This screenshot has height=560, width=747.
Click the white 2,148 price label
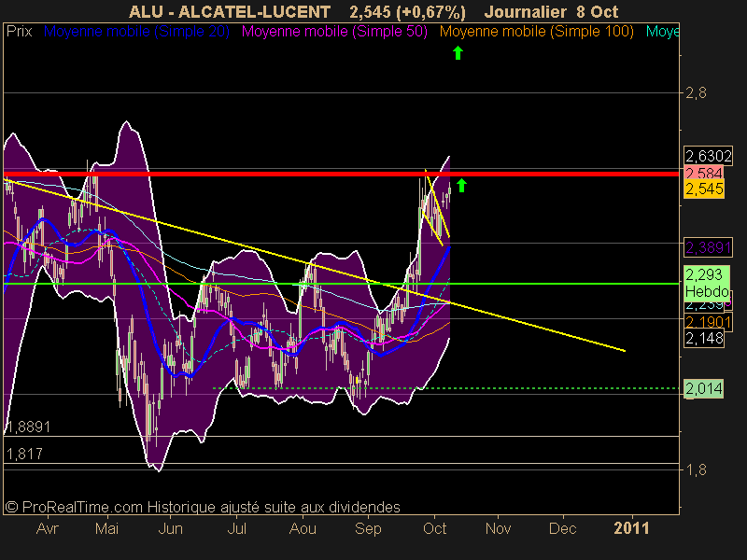click(704, 339)
